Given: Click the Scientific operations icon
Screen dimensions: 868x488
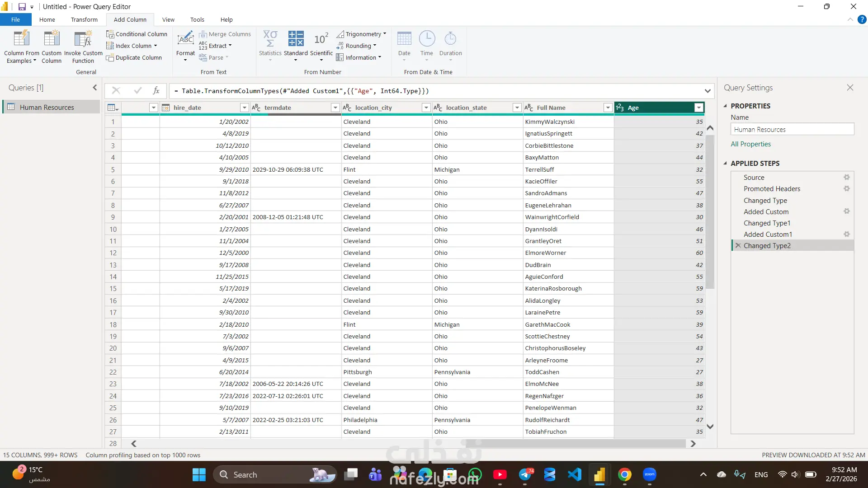Looking at the screenshot, I should tap(321, 39).
